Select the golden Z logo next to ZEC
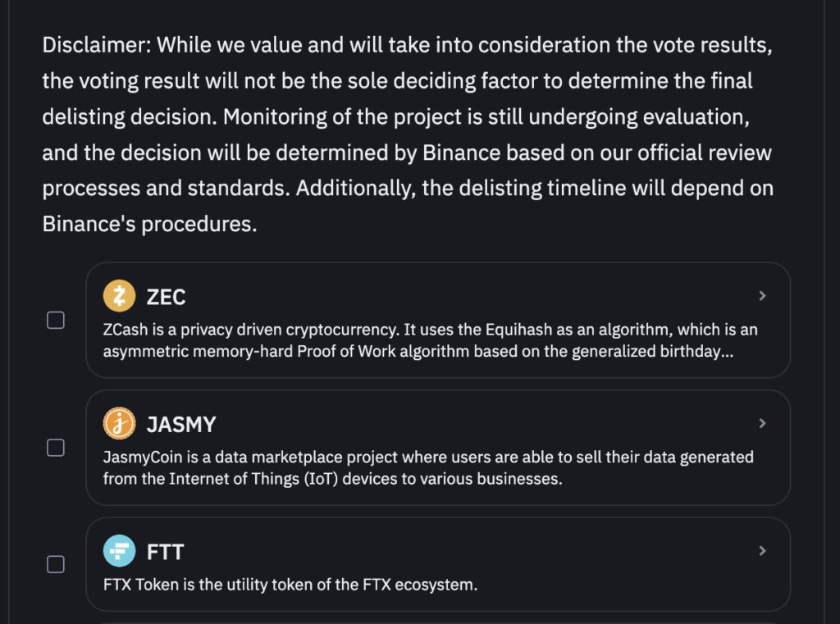 (119, 296)
